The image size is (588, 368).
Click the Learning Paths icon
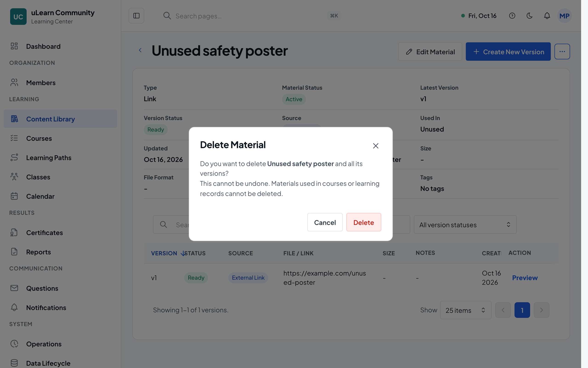click(14, 158)
